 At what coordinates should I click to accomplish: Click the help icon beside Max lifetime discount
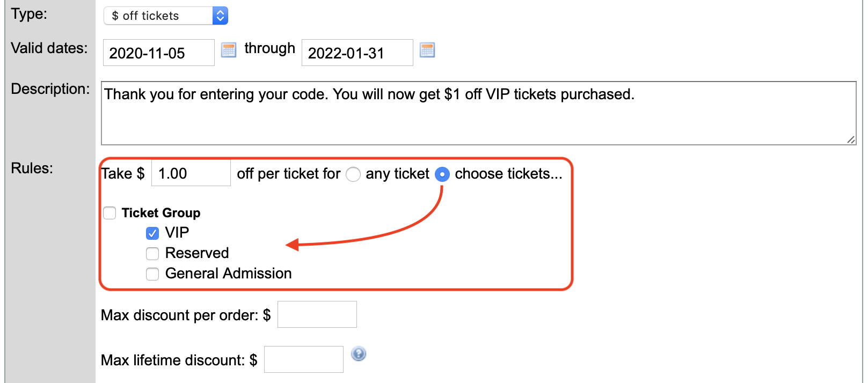click(x=359, y=354)
